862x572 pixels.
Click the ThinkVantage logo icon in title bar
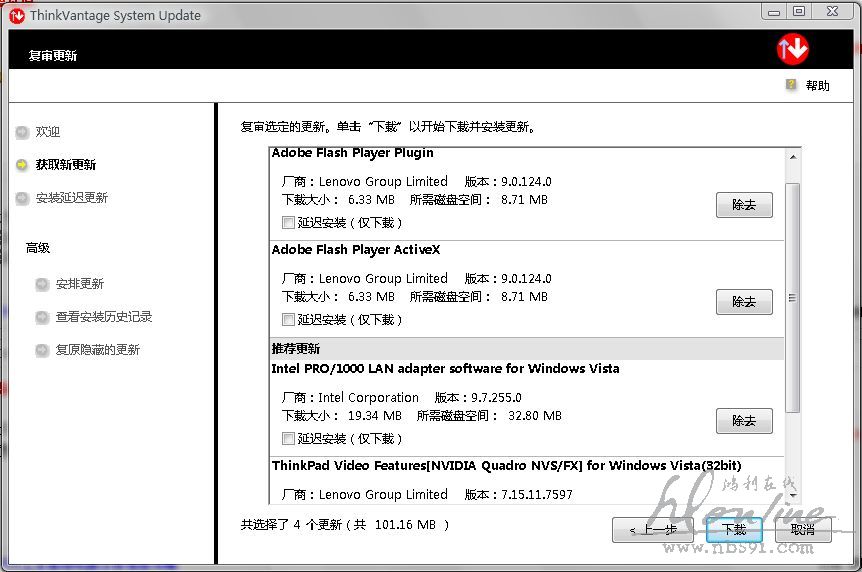[17, 15]
